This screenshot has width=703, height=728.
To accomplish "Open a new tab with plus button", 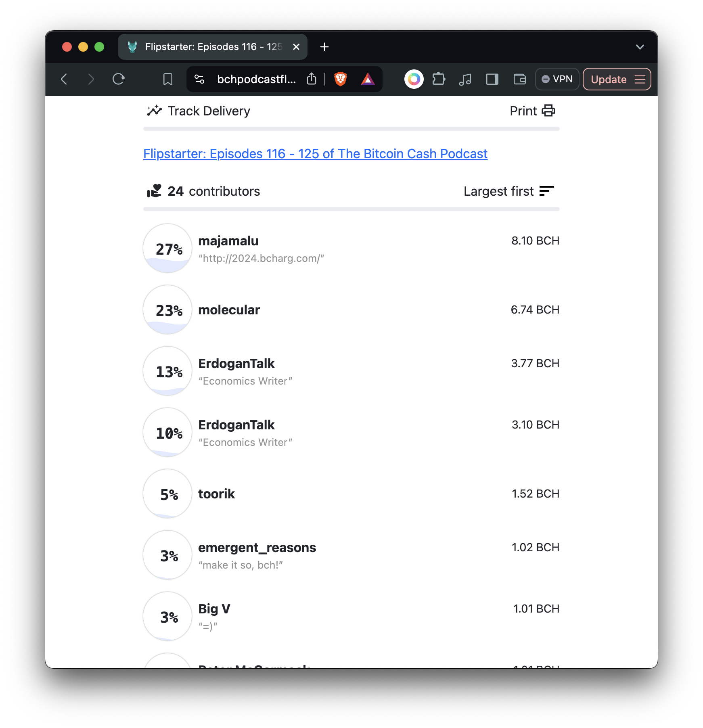I will click(324, 47).
